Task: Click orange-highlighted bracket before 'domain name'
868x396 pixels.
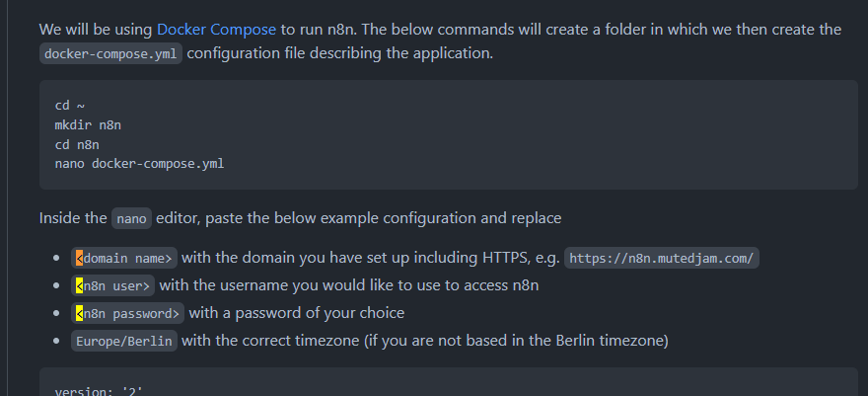Action: coord(79,259)
